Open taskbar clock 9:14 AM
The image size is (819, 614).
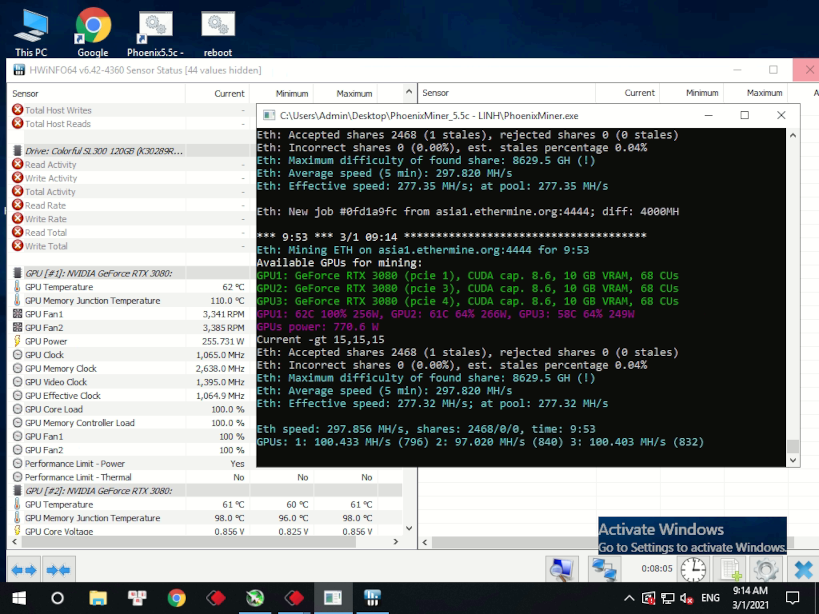[750, 598]
